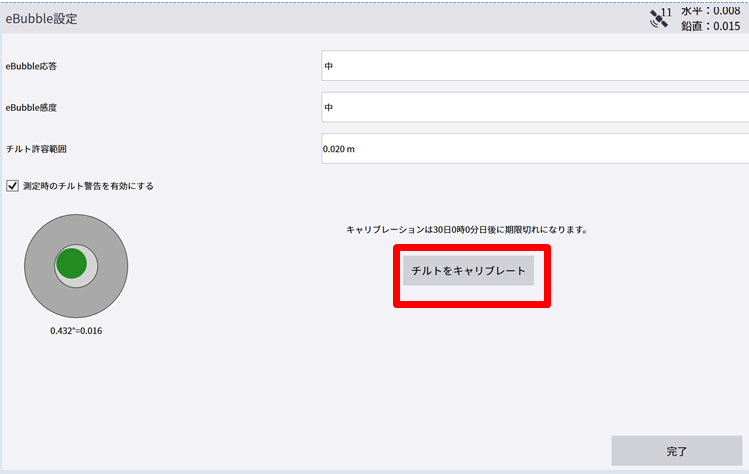Click the eBubble感度 field label
749x474 pixels.
click(x=32, y=107)
